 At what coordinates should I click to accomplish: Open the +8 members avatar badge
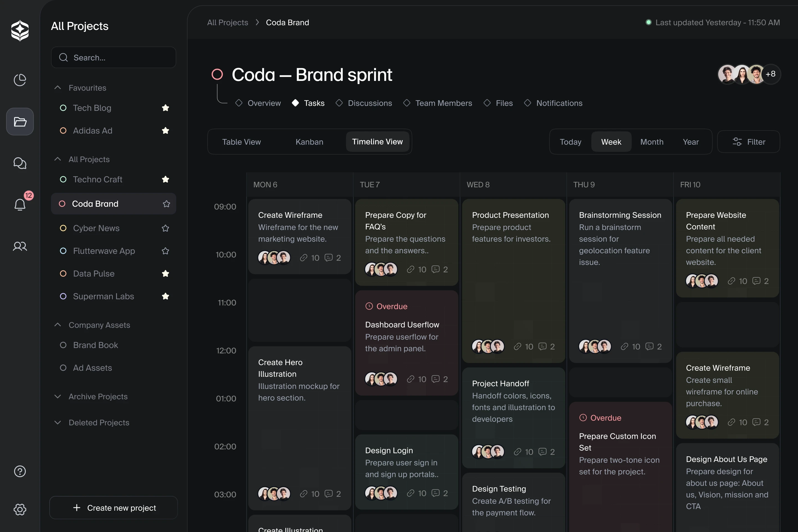click(771, 74)
